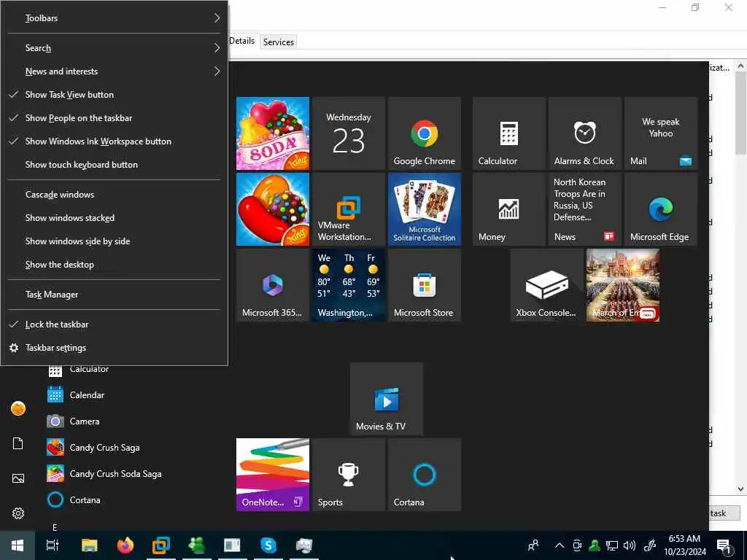Click the Task Manager scrollbar down arrow
The image size is (747, 560).
click(x=740, y=489)
